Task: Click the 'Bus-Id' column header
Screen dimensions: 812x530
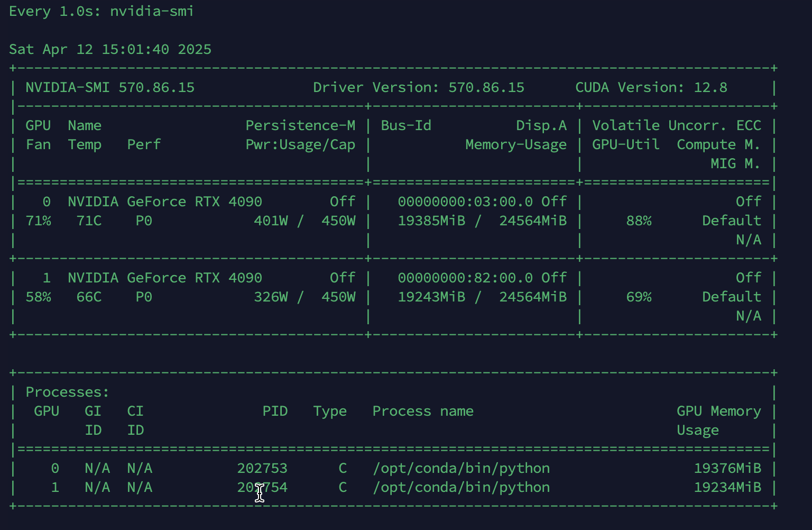Action: [x=406, y=125]
